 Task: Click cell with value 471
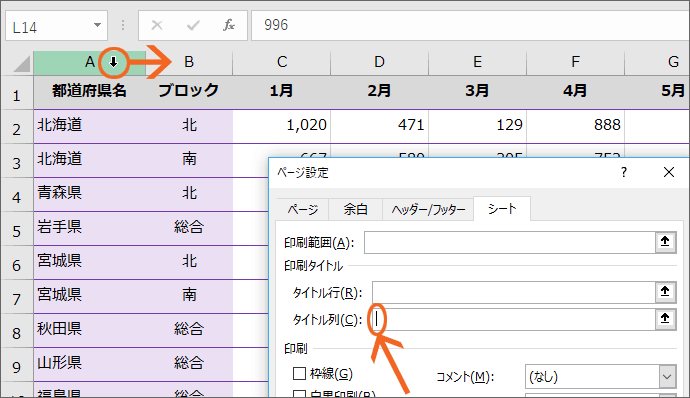click(x=379, y=126)
